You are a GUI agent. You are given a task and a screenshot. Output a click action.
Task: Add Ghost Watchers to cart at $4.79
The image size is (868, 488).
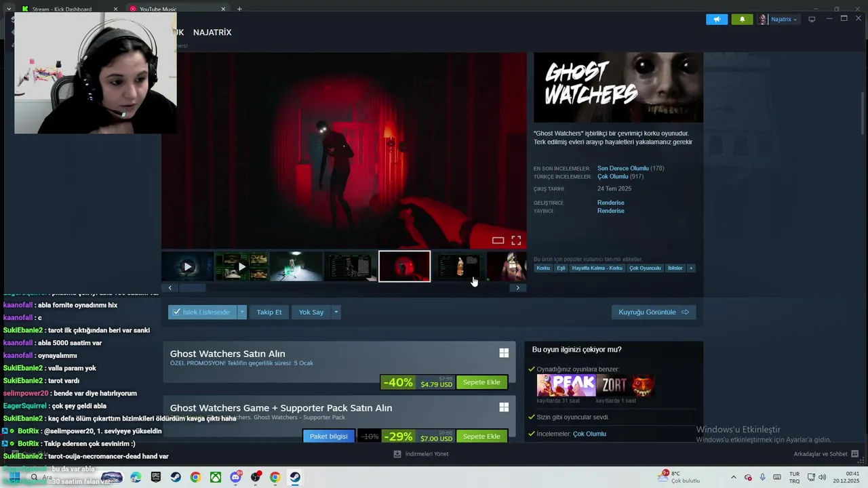pyautogui.click(x=481, y=382)
